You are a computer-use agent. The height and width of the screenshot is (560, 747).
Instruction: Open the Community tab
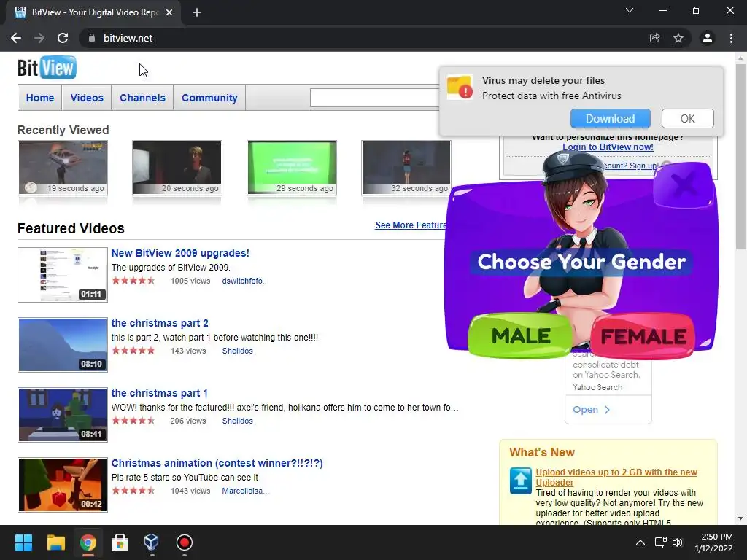click(x=209, y=98)
